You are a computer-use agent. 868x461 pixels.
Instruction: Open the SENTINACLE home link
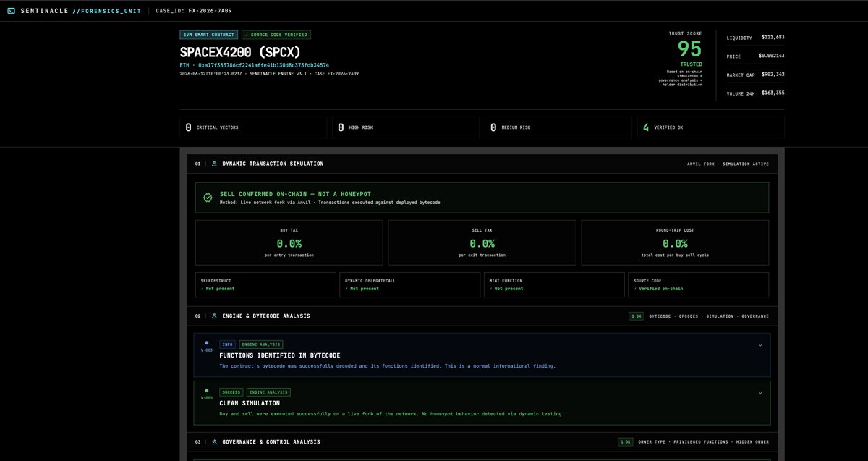coord(43,11)
